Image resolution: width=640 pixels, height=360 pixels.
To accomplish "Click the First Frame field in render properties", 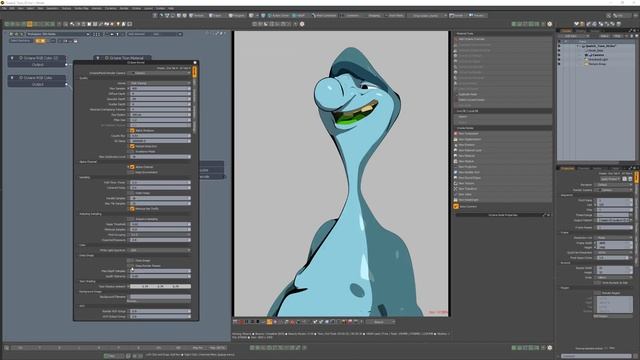I will [614, 200].
